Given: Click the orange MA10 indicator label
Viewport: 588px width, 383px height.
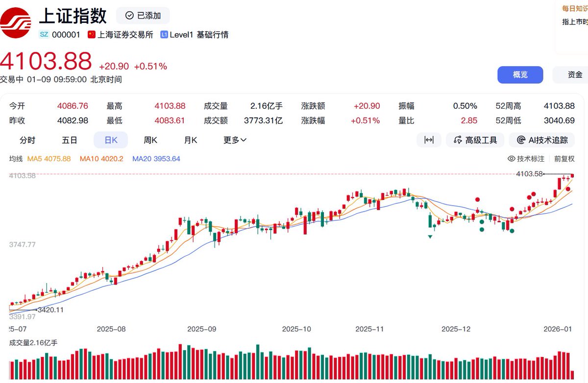Looking at the screenshot, I should pos(101,159).
